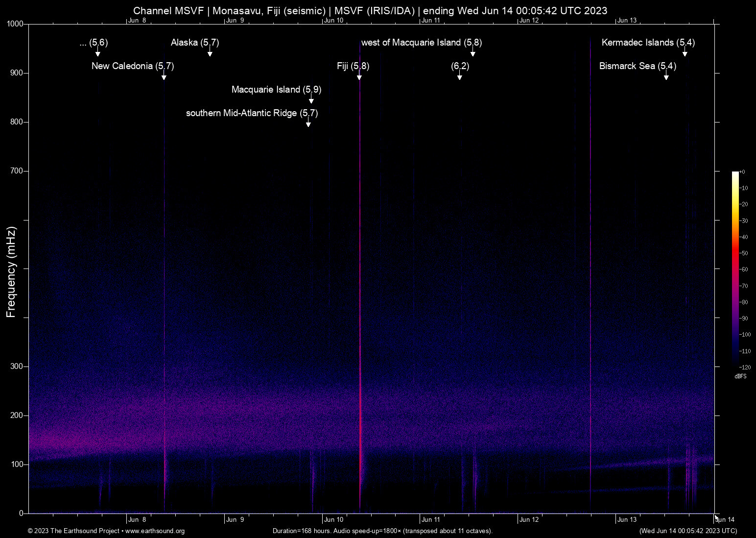
Task: Select the Jun 10 date tick label
Action: coord(333,519)
